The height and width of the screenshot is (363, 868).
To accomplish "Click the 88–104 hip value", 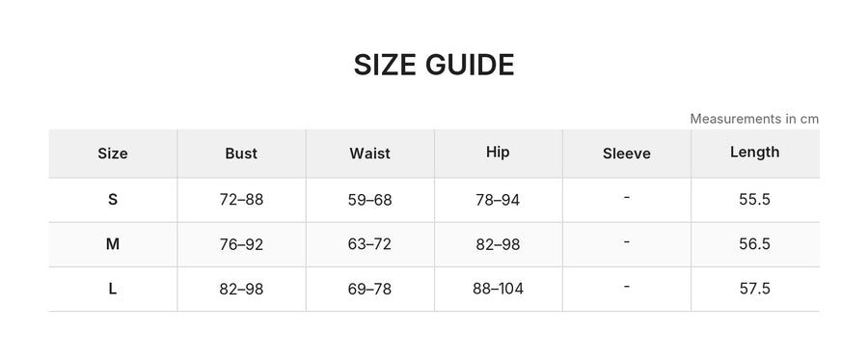I will 498,289.
